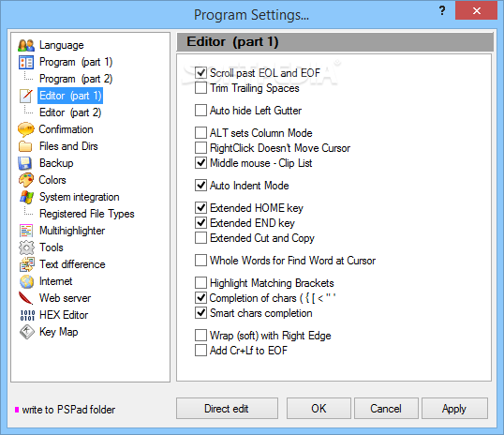Click the Multihighlighter colored lines icon

click(x=26, y=231)
